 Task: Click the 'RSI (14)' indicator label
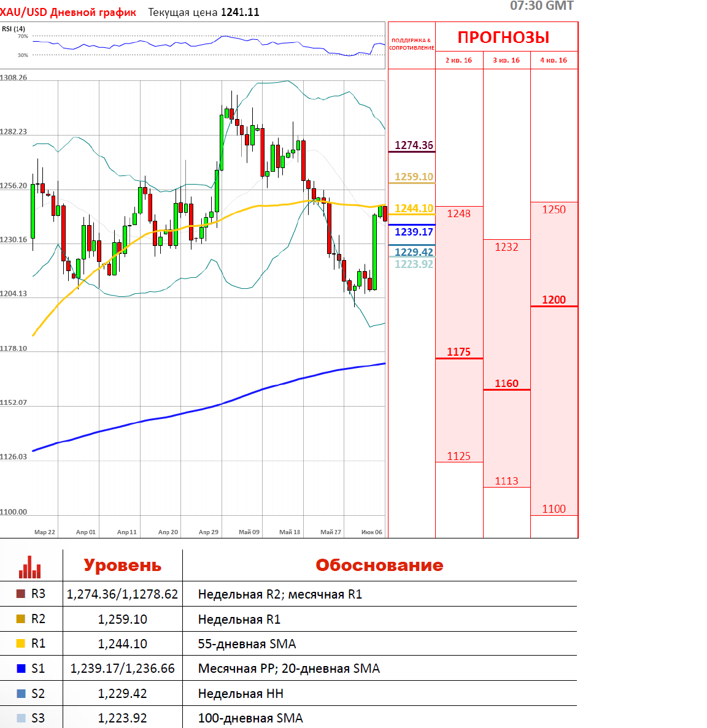(x=14, y=29)
